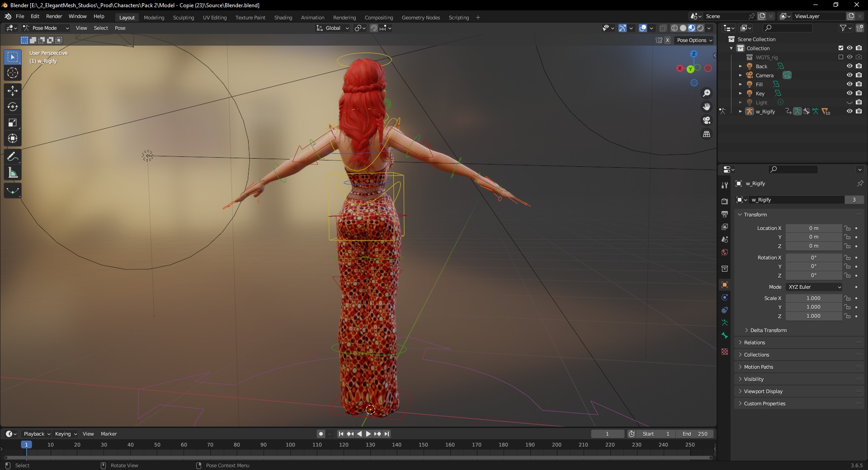Toggle X-Ray display mode
The height and width of the screenshot is (470, 868).
[x=663, y=28]
